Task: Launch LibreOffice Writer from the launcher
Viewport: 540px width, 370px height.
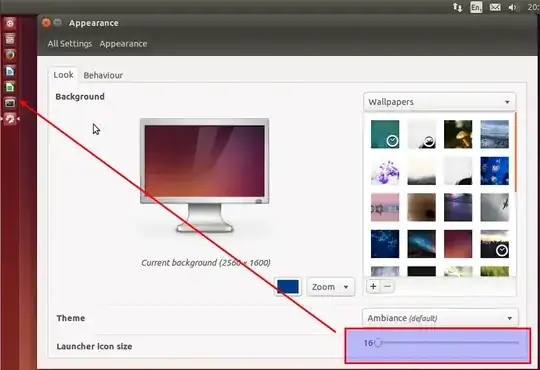Action: (10, 71)
